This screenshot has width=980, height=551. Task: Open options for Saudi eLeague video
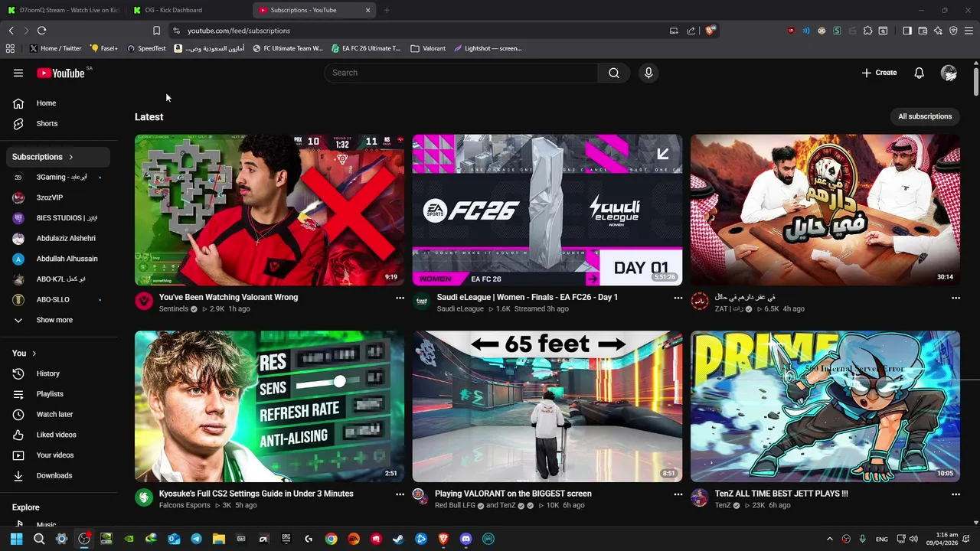678,298
